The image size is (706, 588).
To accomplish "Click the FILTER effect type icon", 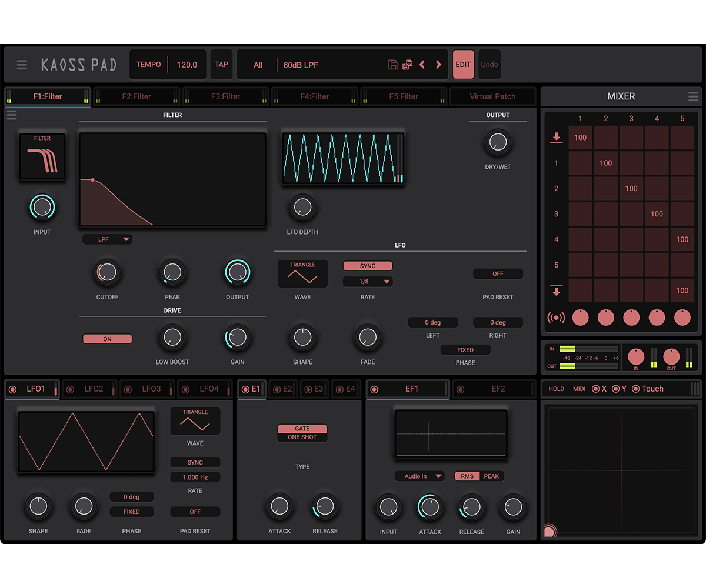I will (42, 156).
